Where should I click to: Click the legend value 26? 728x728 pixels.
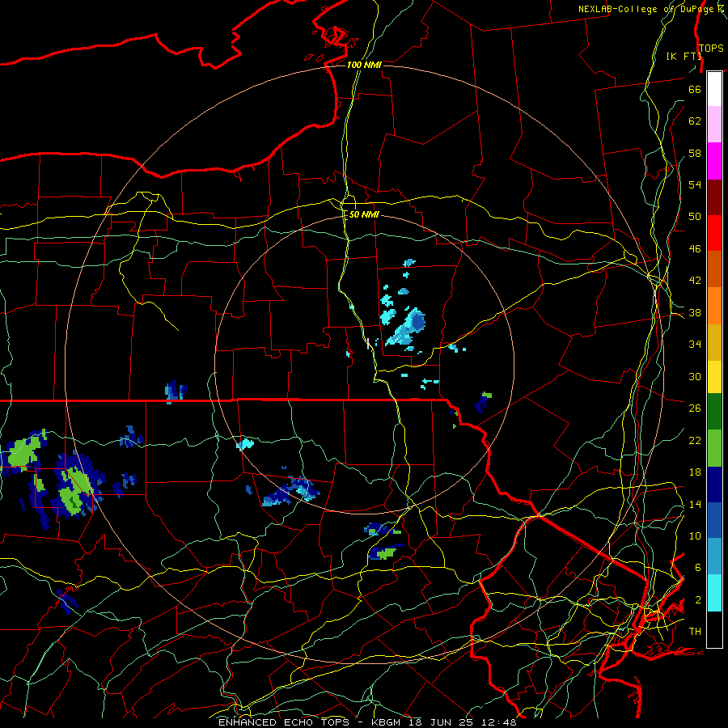coord(695,408)
